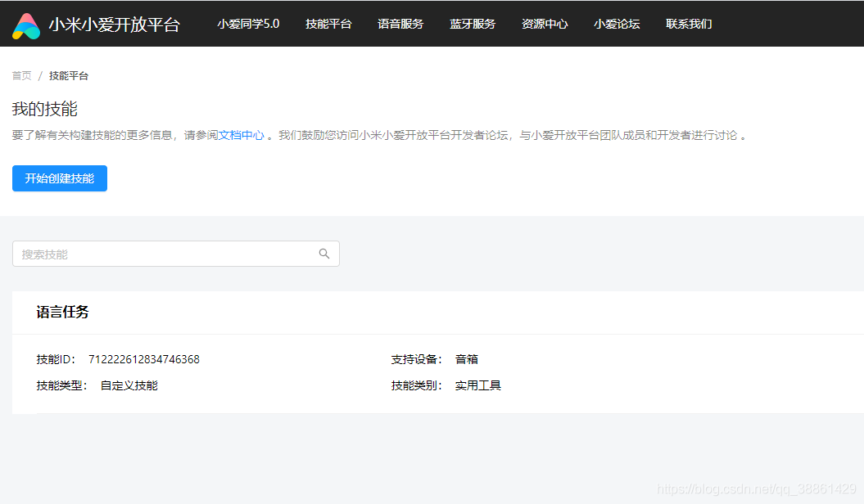
Task: Open the 文档中心 hyperlink
Action: tap(242, 135)
